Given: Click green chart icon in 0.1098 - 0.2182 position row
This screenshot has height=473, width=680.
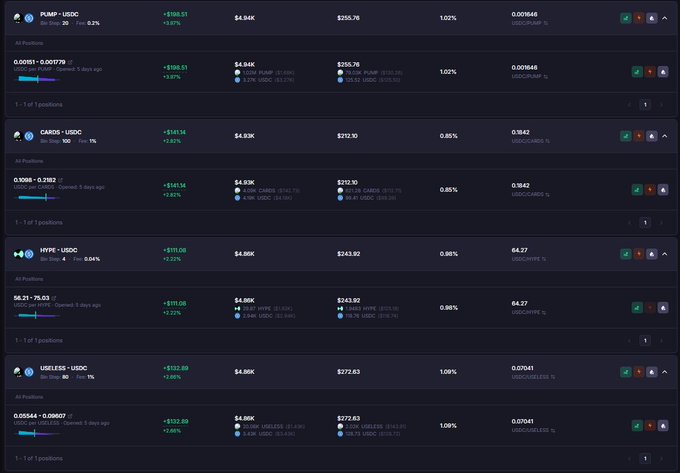Looking at the screenshot, I should click(x=637, y=190).
